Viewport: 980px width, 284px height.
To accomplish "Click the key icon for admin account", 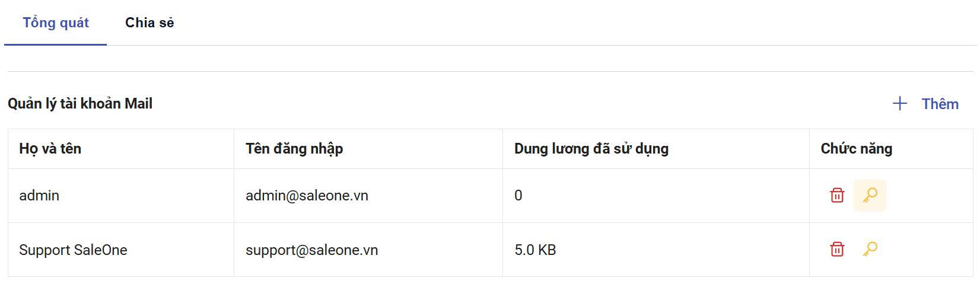I will coord(870,195).
